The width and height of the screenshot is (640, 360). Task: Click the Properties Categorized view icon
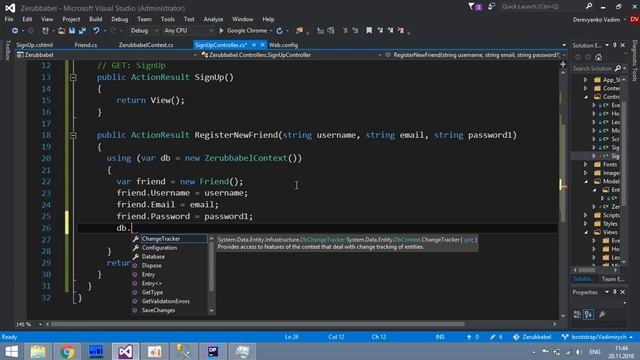point(577,314)
